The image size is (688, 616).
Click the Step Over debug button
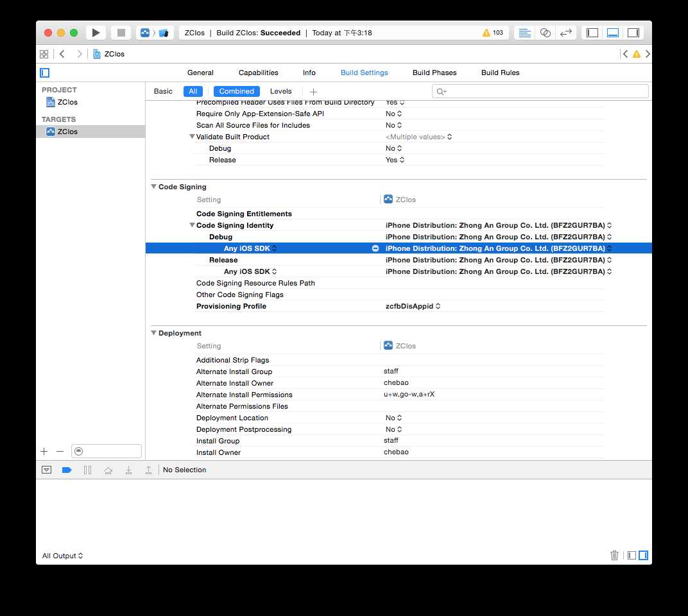(108, 470)
